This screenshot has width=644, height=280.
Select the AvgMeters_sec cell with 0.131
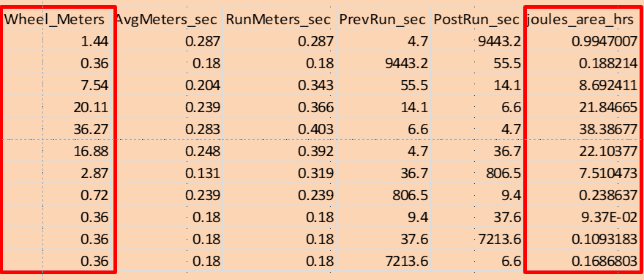point(169,173)
